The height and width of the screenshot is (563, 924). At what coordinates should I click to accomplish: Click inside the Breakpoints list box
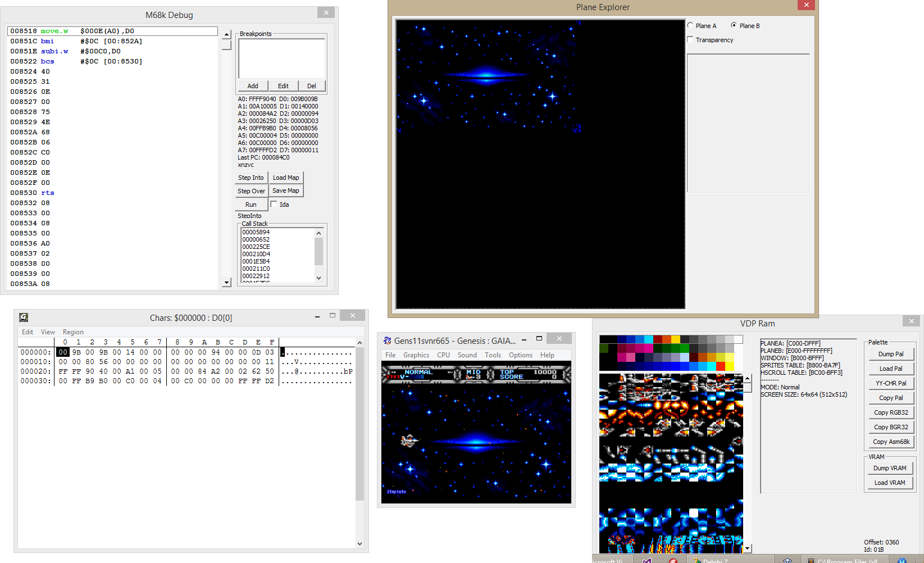point(281,58)
